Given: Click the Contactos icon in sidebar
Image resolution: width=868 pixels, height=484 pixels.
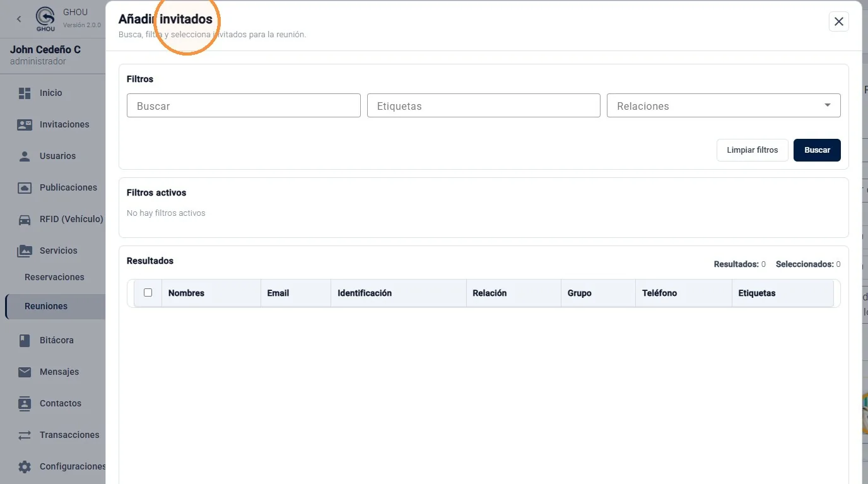Looking at the screenshot, I should click(25, 403).
